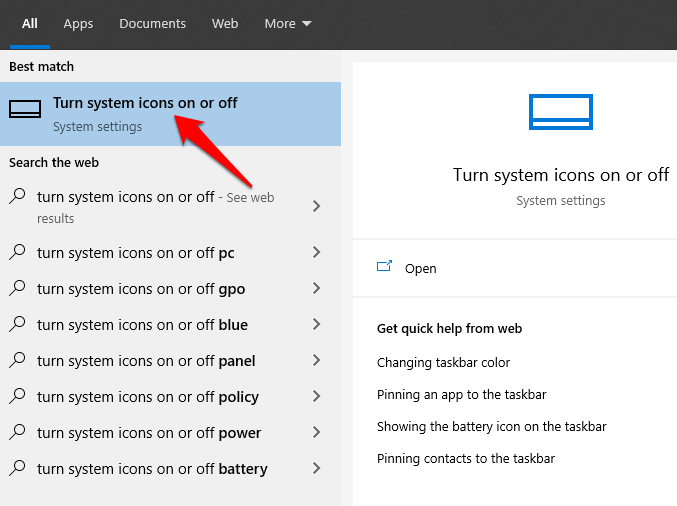Screen dimensions: 677x506
Task: Click search icon beside 'on or off blue'
Action: (x=17, y=325)
